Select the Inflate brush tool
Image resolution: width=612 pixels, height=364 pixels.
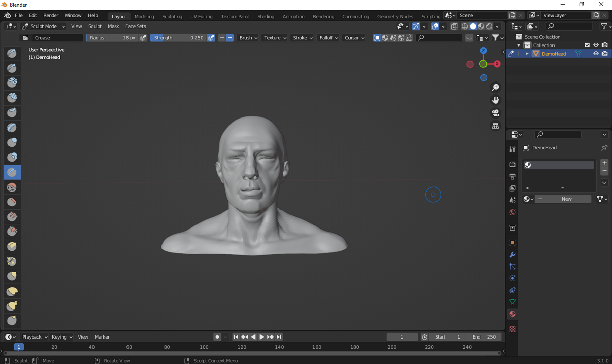(12, 142)
